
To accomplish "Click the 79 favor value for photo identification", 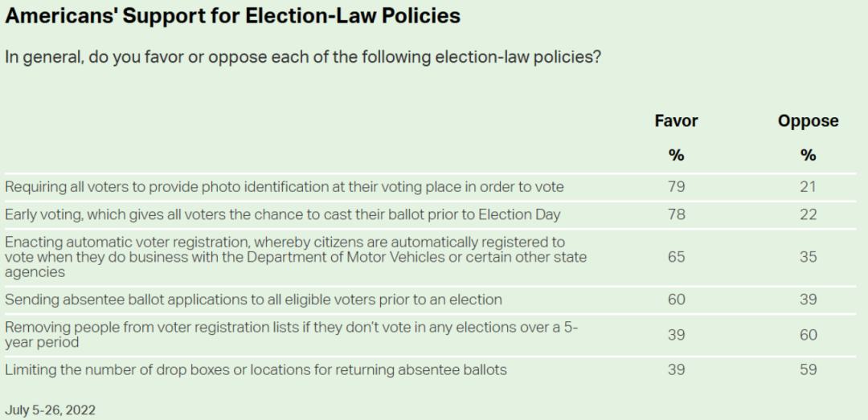I will 676,186.
